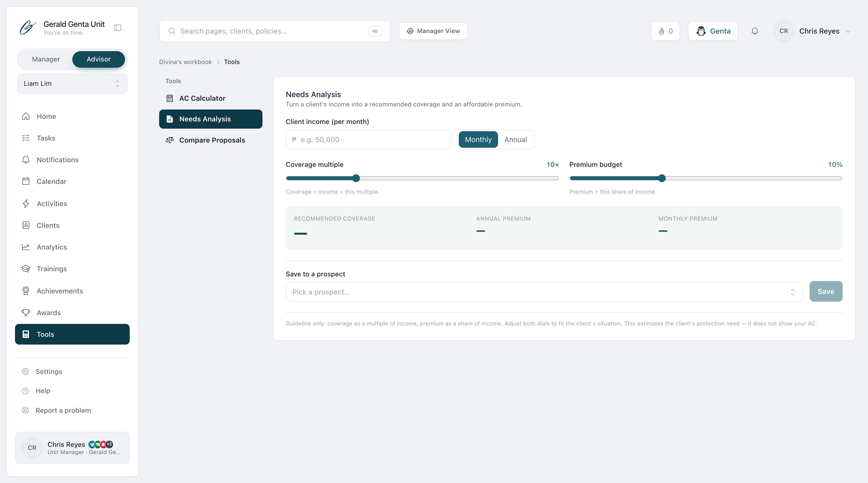Focus the client income input field

pyautogui.click(x=368, y=139)
